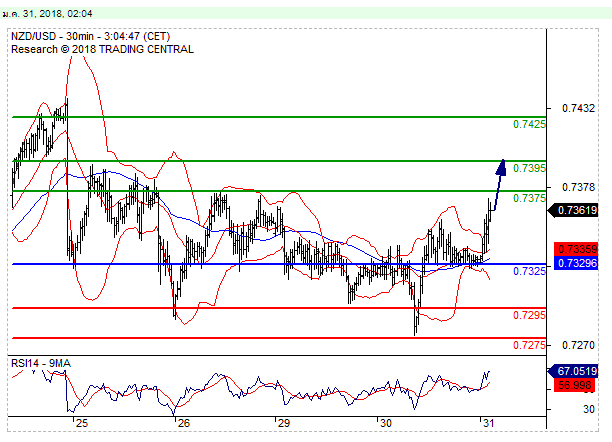The height and width of the screenshot is (442, 612).
Task: Click the 0.7375 resistance level label
Action: 529,198
